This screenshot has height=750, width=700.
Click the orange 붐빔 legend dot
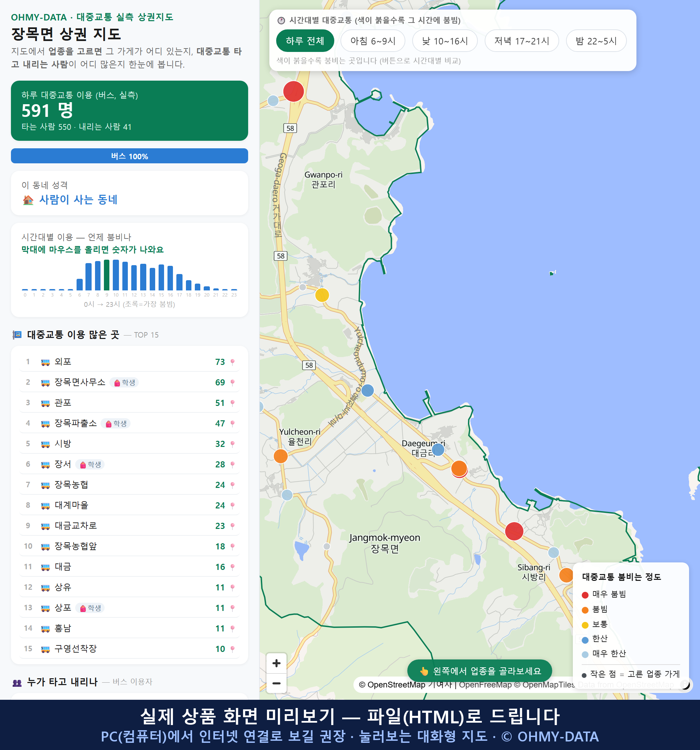pyautogui.click(x=585, y=610)
